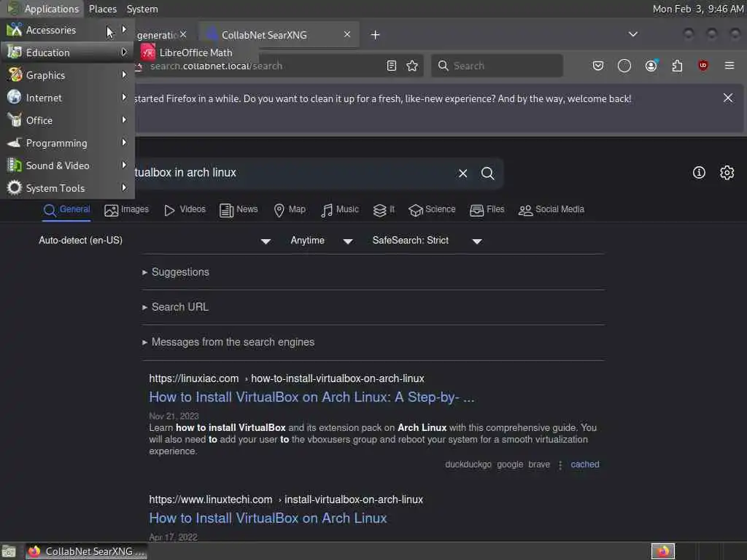Select the Files search category
Screen dimensions: 747x560
point(487,209)
